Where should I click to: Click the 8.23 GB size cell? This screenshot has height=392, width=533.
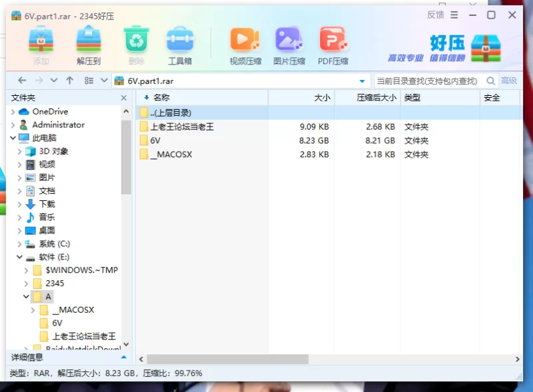click(314, 140)
